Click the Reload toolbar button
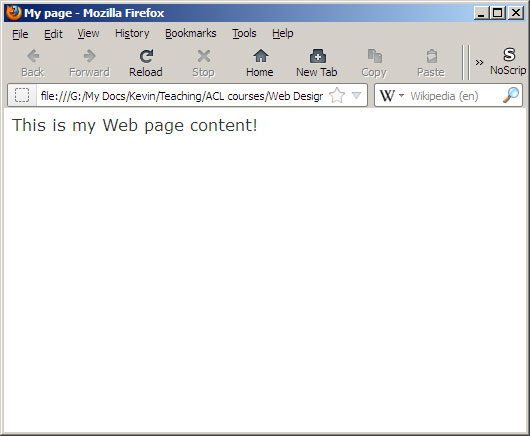Screen dimensions: 530x436 pyautogui.click(x=146, y=63)
